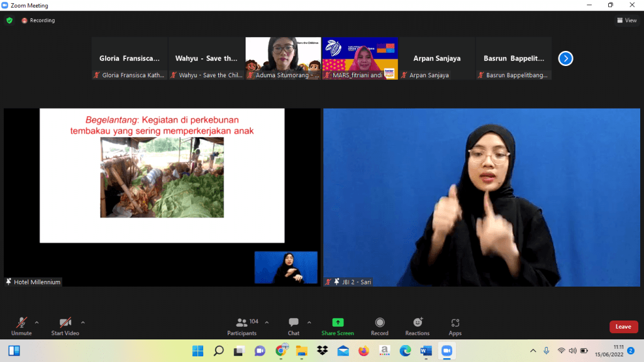Click the pin icon beside JBI 2 - Sari
The image size is (644, 362).
pos(337,282)
